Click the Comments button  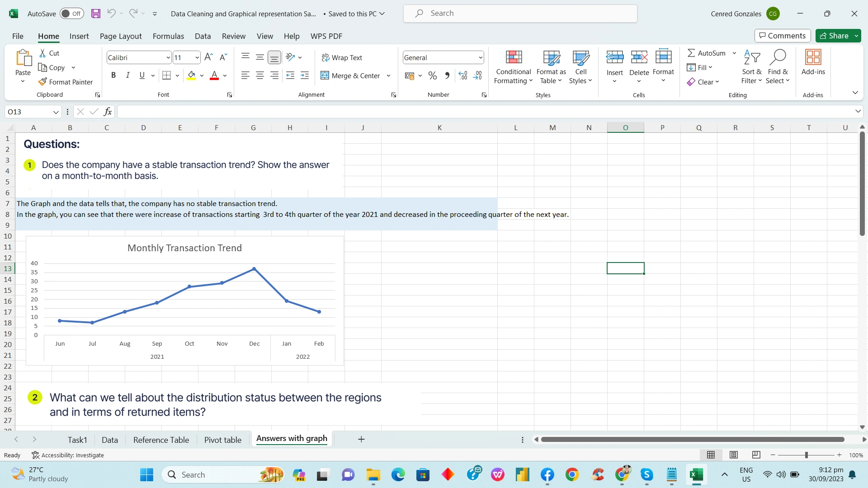click(x=782, y=35)
